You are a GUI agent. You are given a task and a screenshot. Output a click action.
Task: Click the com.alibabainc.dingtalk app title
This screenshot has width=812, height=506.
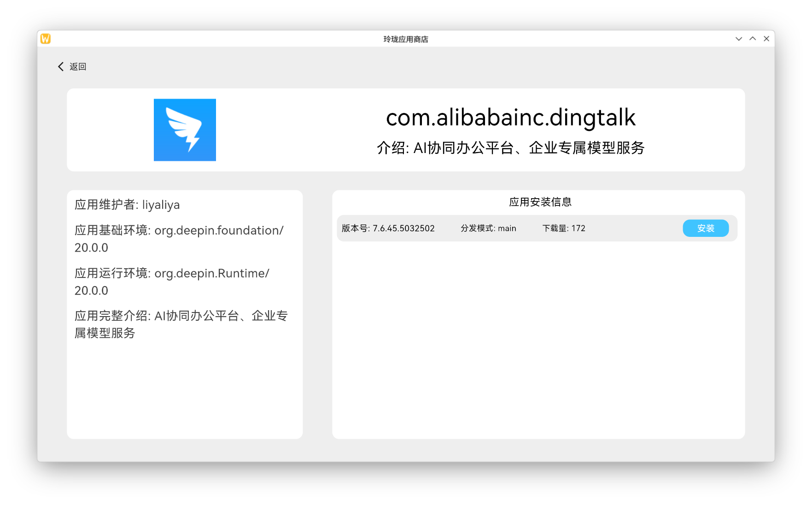tap(511, 117)
